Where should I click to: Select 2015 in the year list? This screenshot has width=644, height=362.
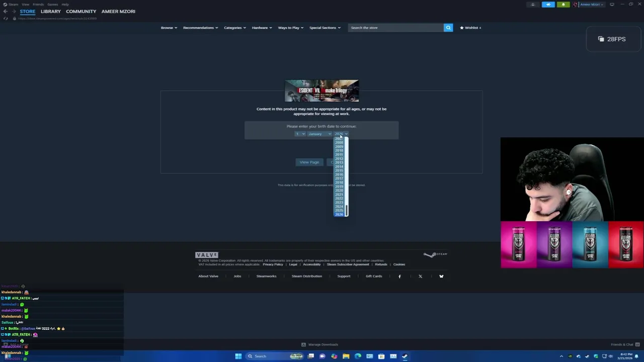point(339,170)
